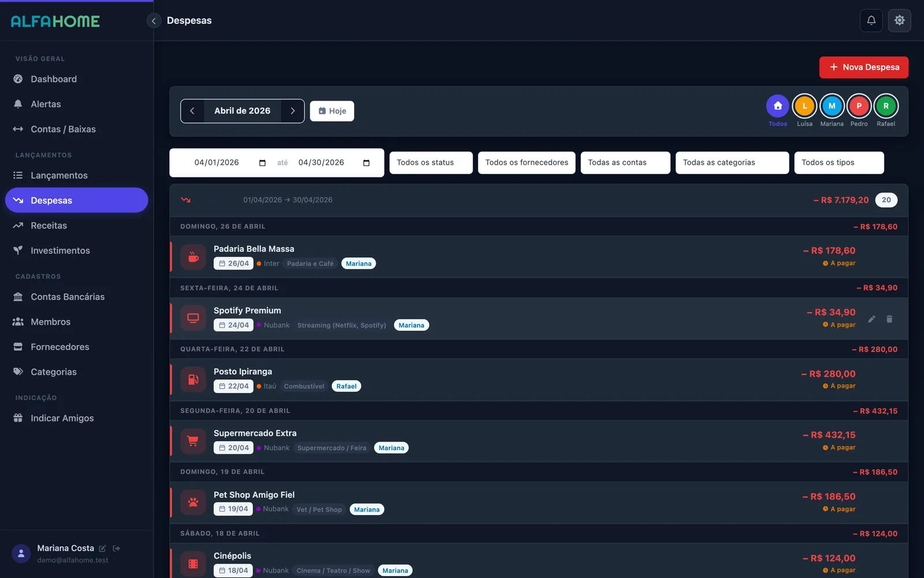Screen dimensions: 924x578
Task: Open Dashboard from the sidebar
Action: click(77, 79)
